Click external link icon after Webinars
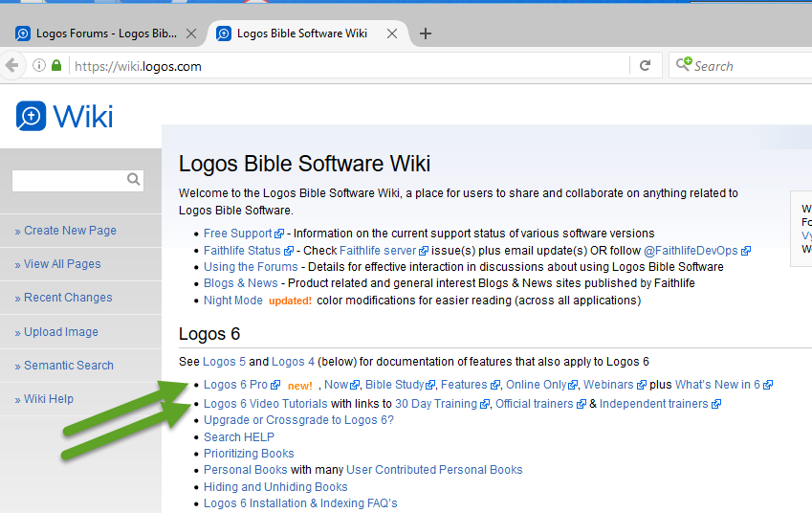This screenshot has width=812, height=513. [642, 385]
